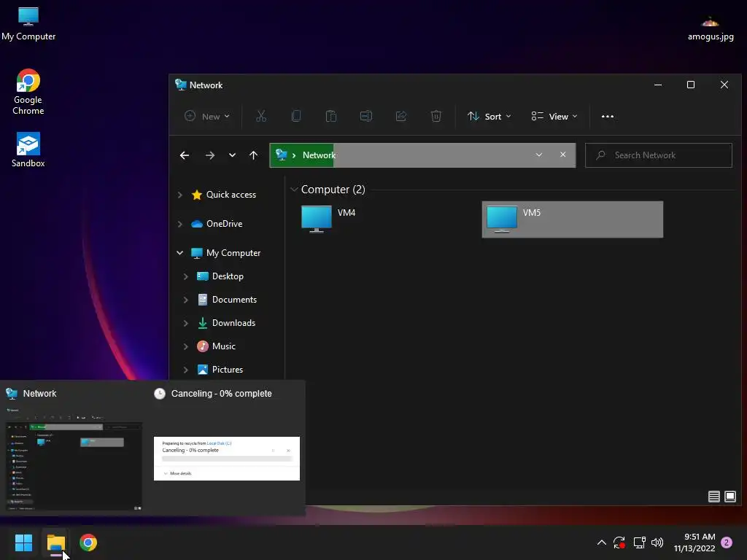
Task: Click the sync status tray icon
Action: click(x=619, y=542)
